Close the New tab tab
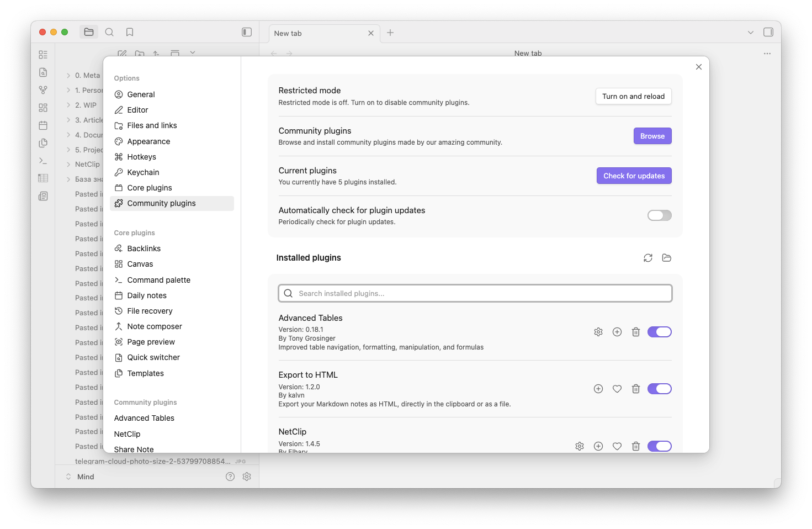812x529 pixels. click(371, 33)
